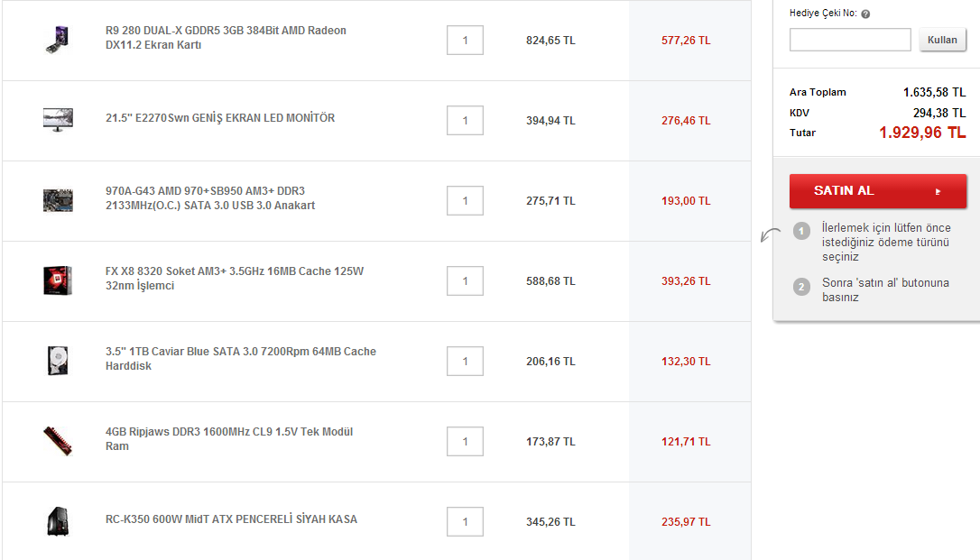Open the 970A-G43 Anakart product link
Screen dimensions: 980x560
[209, 198]
